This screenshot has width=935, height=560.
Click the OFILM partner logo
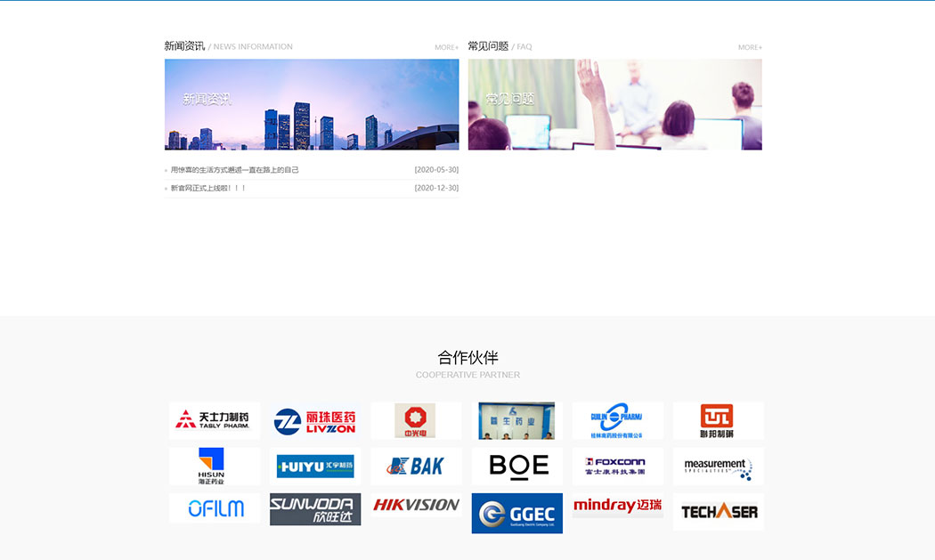215,508
